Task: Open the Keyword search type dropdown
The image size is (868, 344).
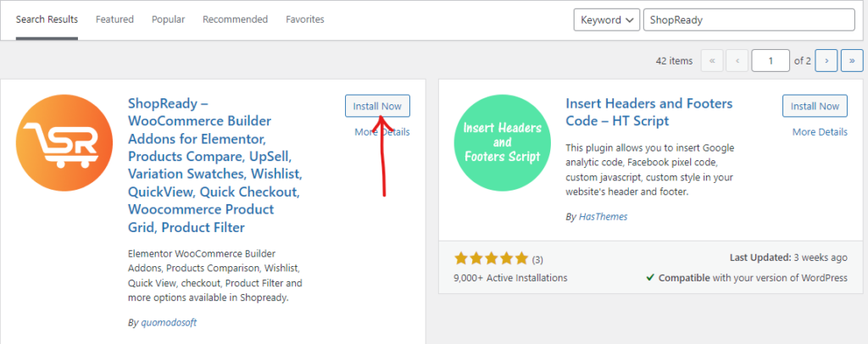Action: point(606,19)
